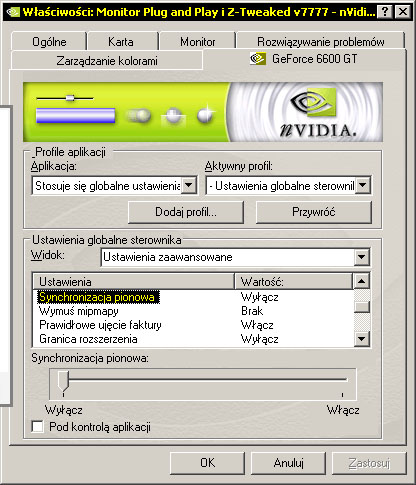
Task: Click the Wyłącz value of Synchronizacja pionowa
Action: pos(260,297)
